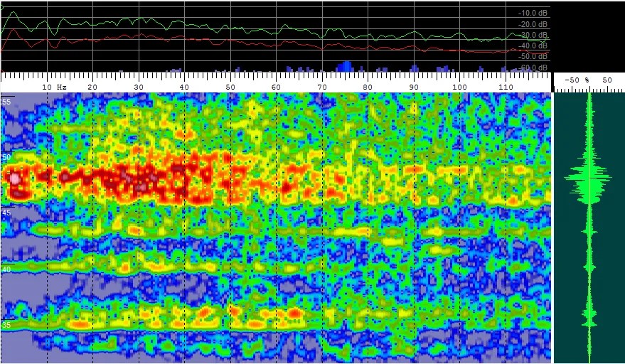Select the 80 tick on frequency scale
Screen dimensions: 625x364
(368, 86)
